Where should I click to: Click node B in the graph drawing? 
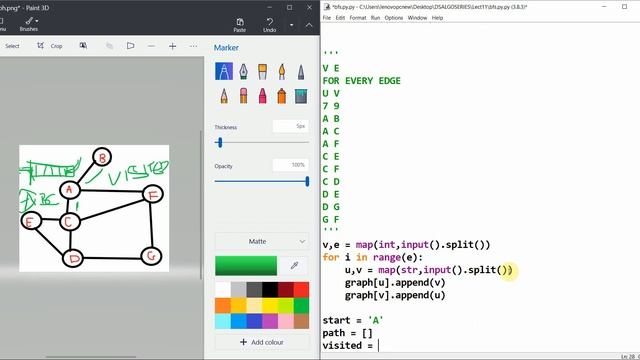(x=102, y=157)
